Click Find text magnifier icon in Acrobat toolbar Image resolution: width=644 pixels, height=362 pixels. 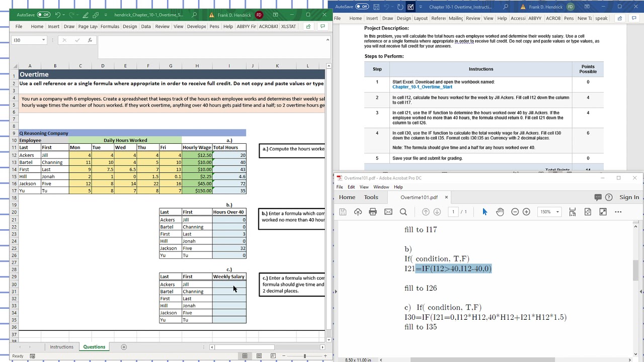click(403, 212)
